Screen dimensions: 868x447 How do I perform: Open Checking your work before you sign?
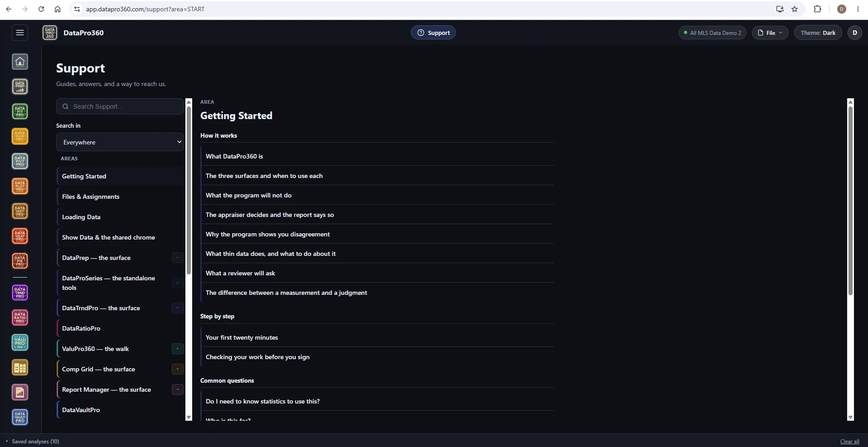click(377, 357)
